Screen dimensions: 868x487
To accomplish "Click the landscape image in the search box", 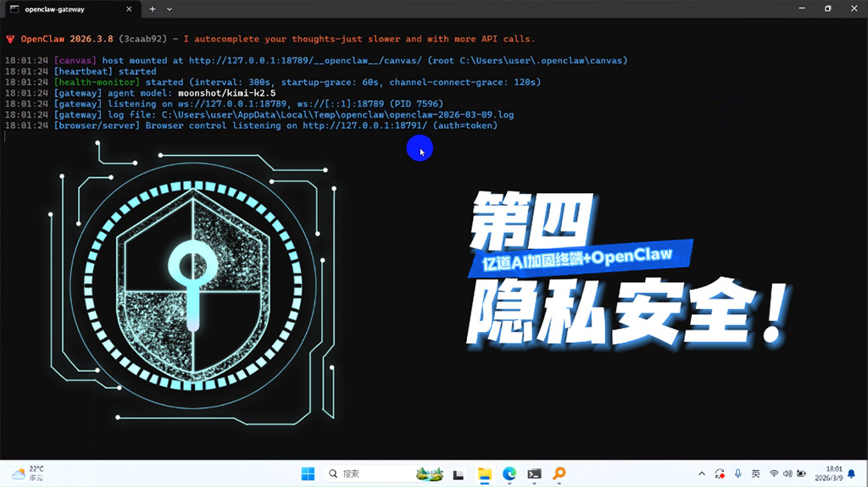I will pyautogui.click(x=430, y=473).
